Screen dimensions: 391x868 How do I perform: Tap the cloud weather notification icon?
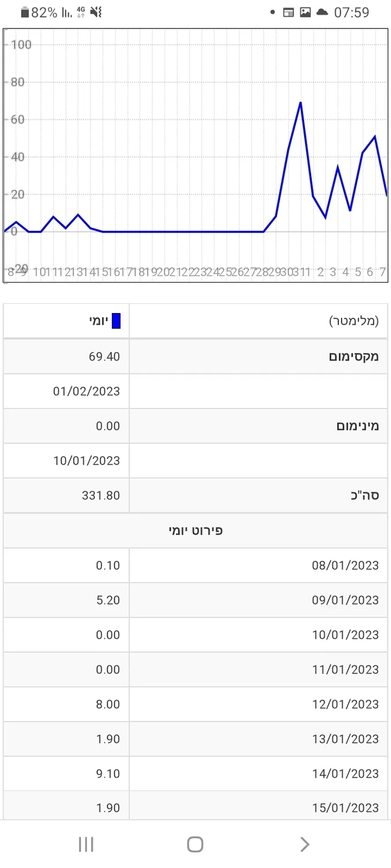pos(322,12)
